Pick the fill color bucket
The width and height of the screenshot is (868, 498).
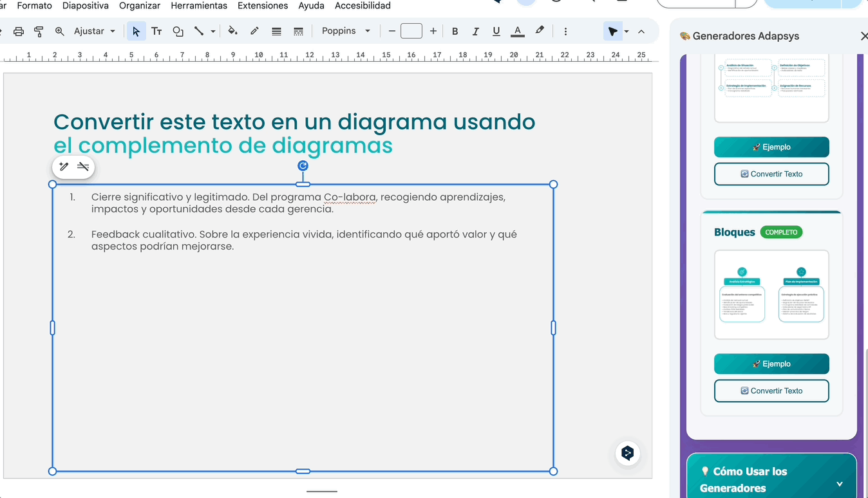coord(232,31)
